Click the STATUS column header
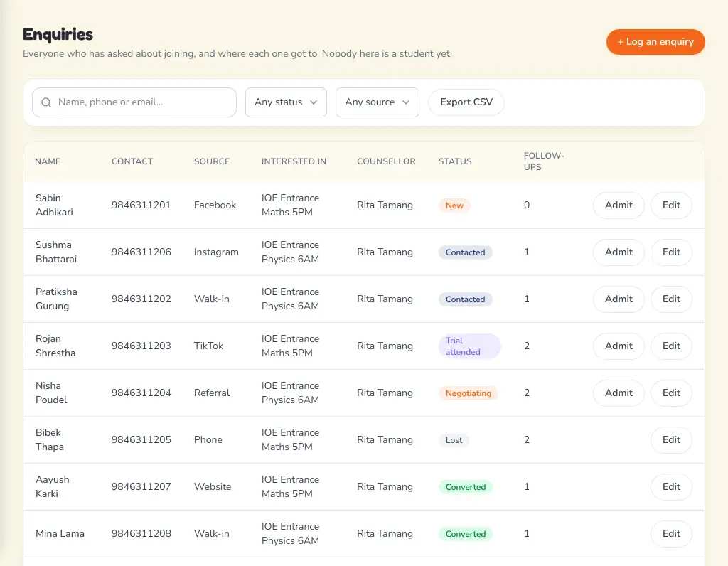 coord(455,161)
